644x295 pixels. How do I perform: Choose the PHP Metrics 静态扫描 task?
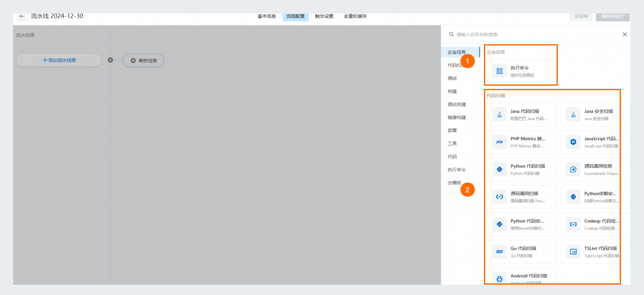click(521, 142)
